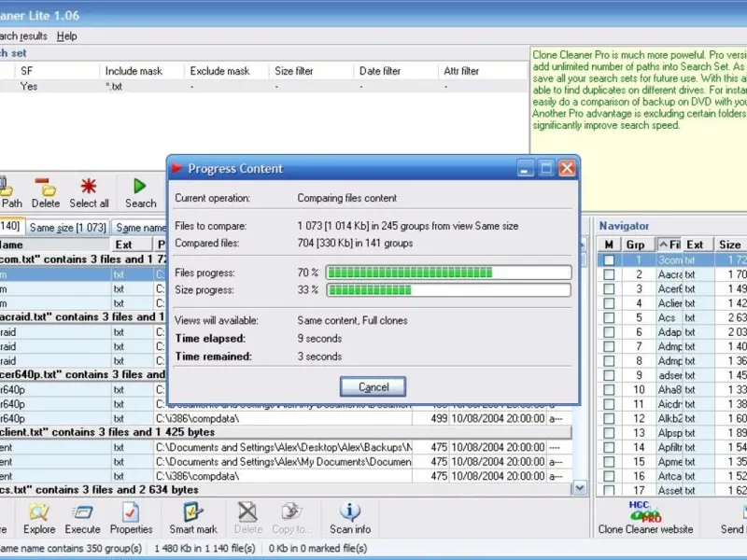The height and width of the screenshot is (560, 747).
Task: Maximize the Progress Content dialog
Action: pos(546,168)
